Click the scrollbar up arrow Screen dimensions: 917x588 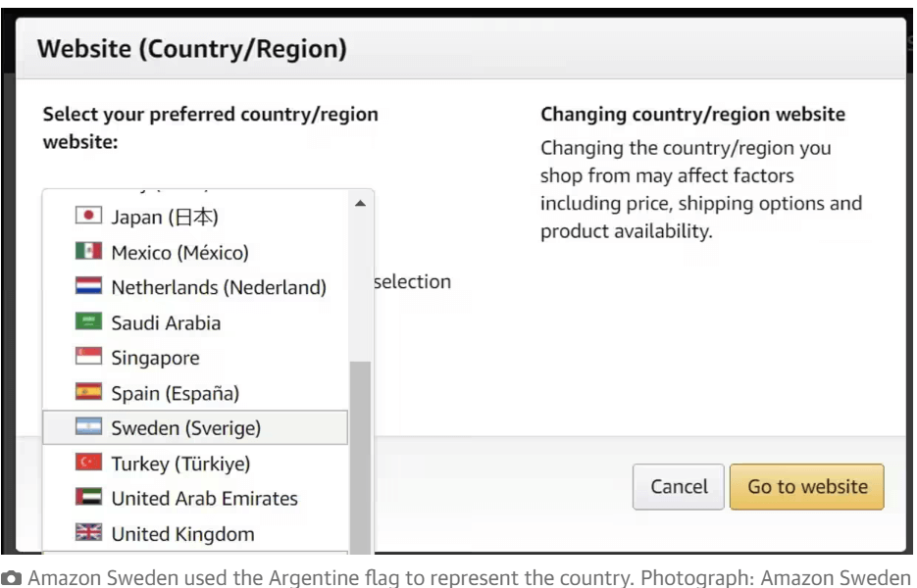coord(360,203)
